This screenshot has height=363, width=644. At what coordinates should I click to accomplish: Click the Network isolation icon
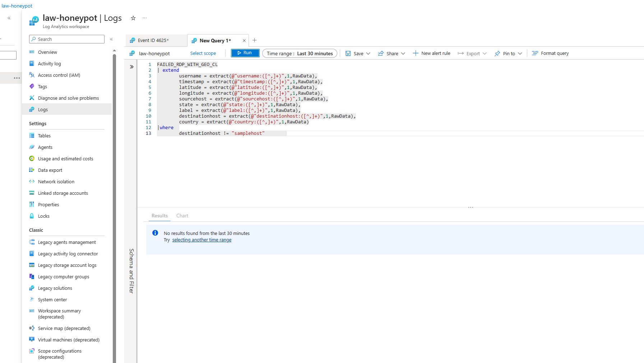(32, 181)
